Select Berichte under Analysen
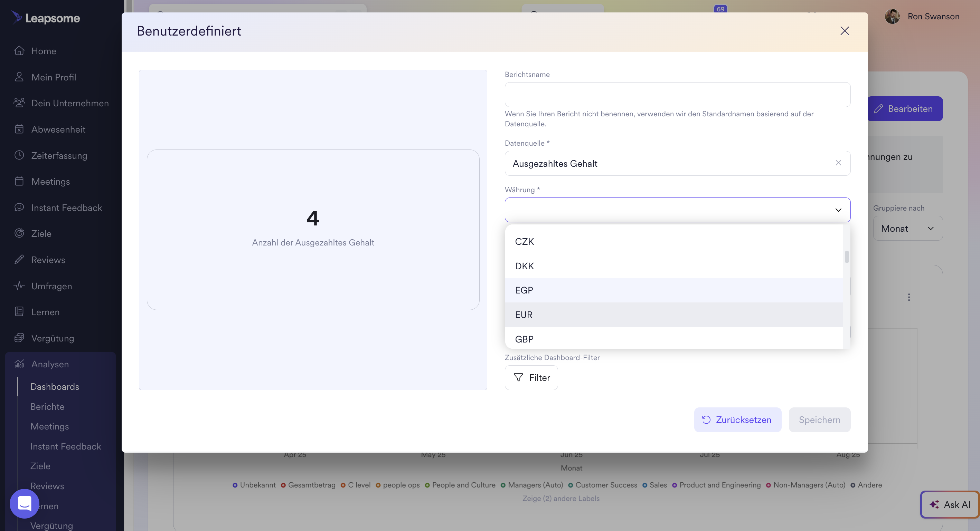980x531 pixels. pyautogui.click(x=47, y=406)
